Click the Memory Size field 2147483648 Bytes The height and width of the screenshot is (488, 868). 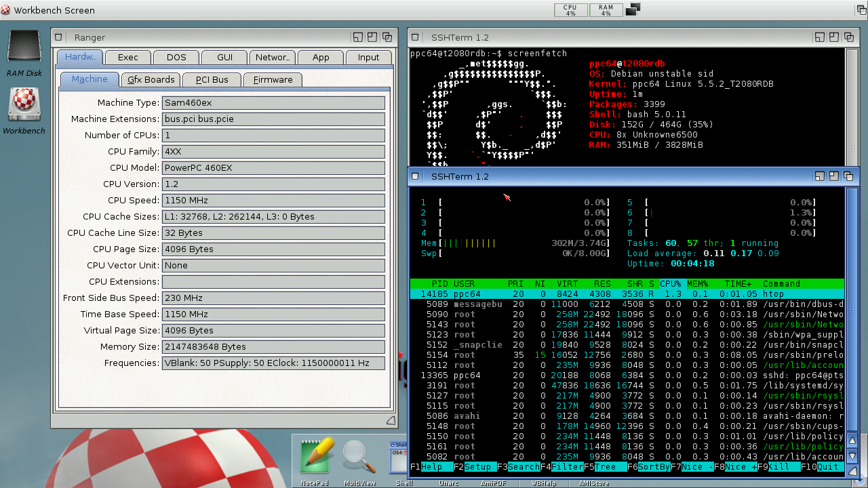273,347
